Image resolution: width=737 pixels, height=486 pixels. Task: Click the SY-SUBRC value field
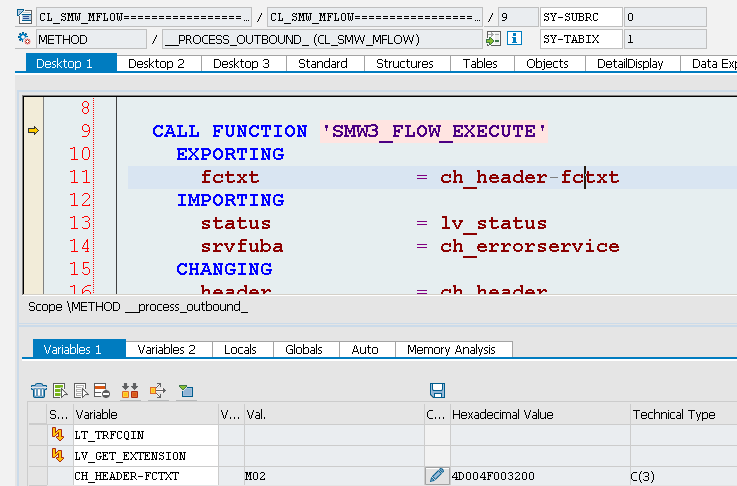665,17
